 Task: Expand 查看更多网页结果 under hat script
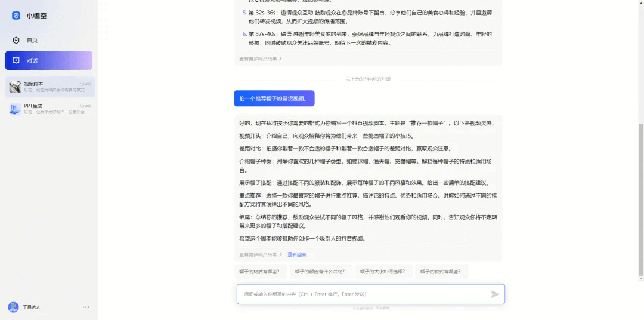pos(261,254)
